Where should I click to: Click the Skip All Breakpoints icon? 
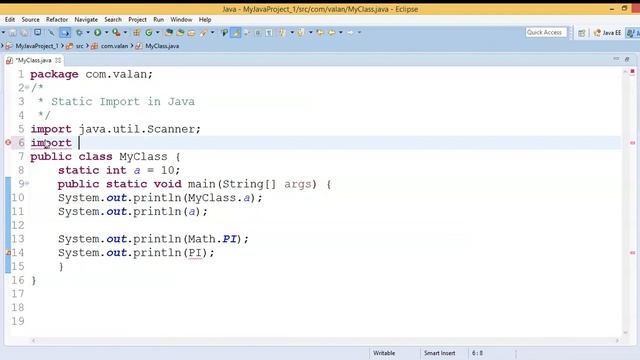tap(51, 33)
